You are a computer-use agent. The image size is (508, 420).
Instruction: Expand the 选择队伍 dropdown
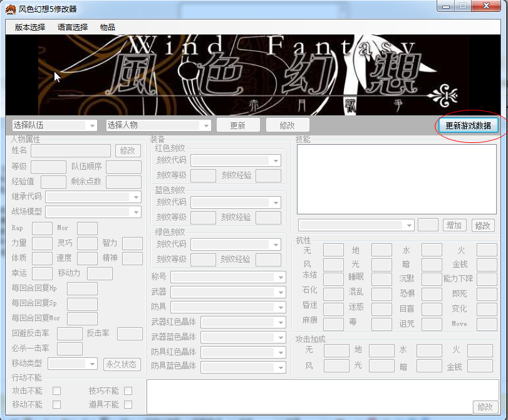(54, 125)
